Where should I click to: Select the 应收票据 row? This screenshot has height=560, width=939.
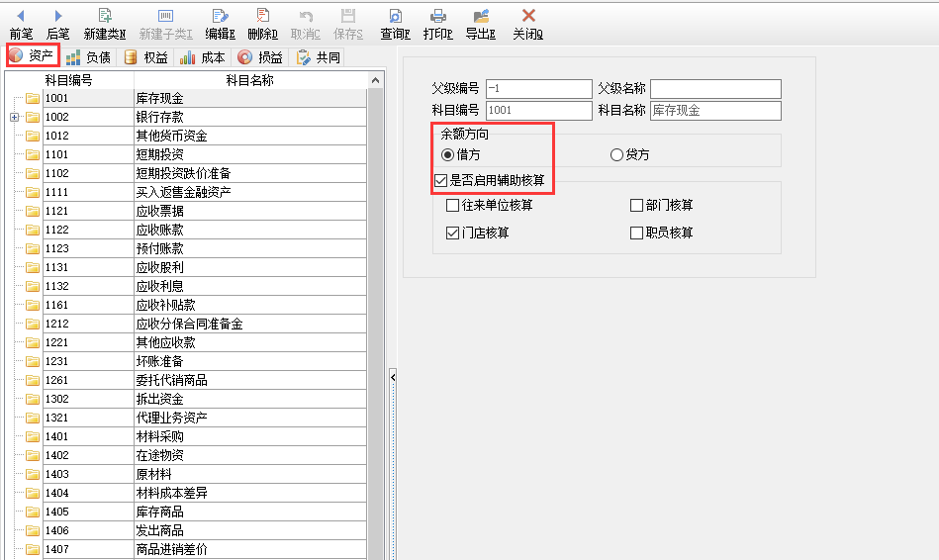(x=205, y=212)
